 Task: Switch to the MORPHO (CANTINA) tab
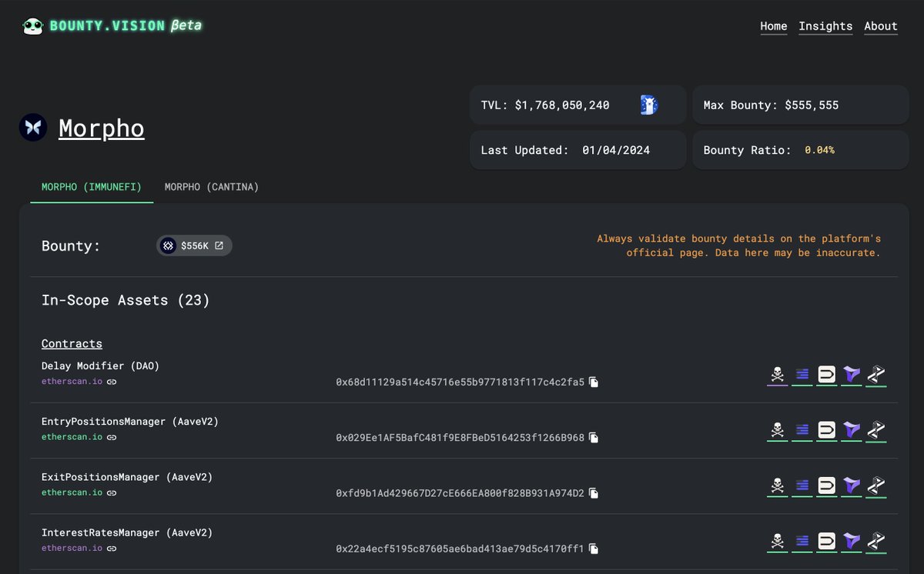tap(212, 187)
